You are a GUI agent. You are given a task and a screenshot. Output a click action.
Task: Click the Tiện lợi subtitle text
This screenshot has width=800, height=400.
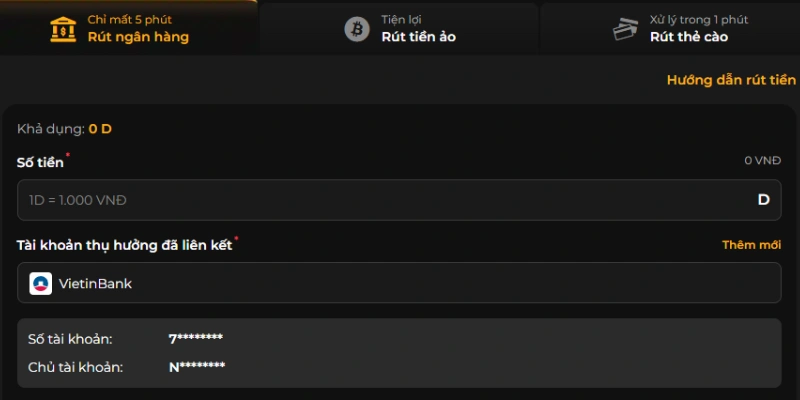[x=401, y=20]
